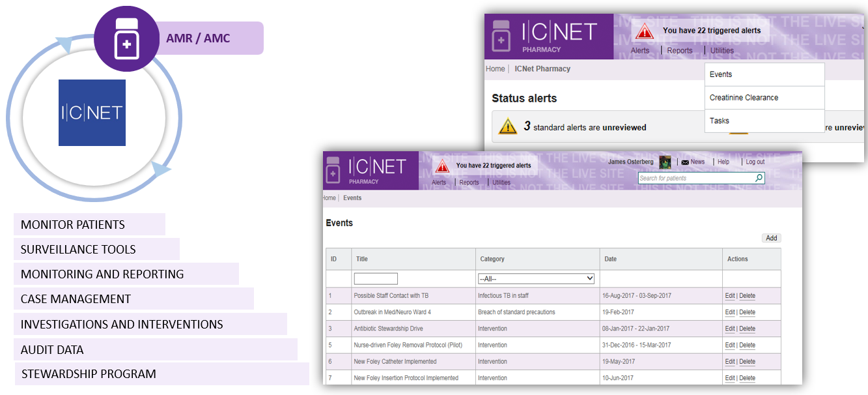Click the purple AMR / AMC bottle icon

point(126,39)
